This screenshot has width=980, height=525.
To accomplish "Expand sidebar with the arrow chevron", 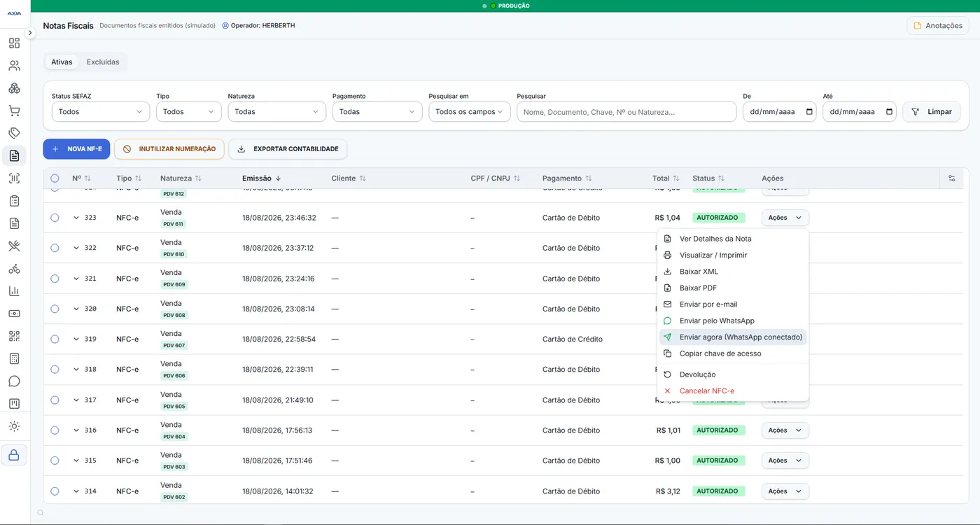I will click(30, 33).
